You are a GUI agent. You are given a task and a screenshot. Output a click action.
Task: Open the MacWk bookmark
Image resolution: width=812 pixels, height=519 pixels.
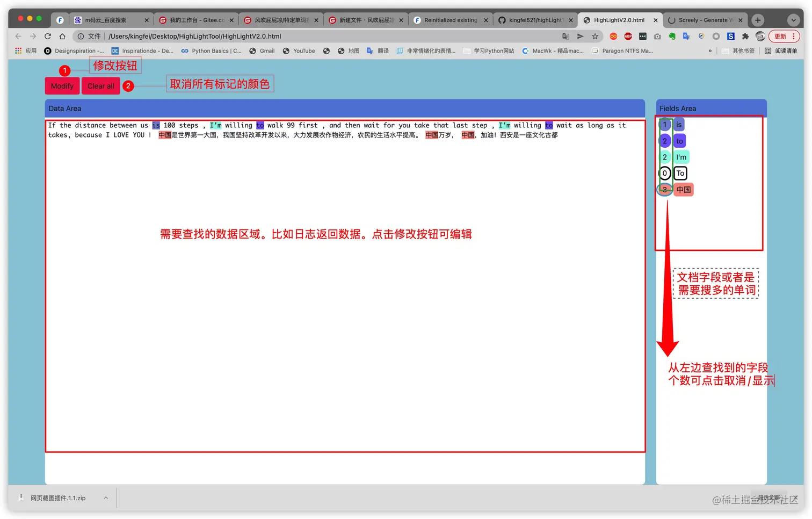tap(553, 51)
